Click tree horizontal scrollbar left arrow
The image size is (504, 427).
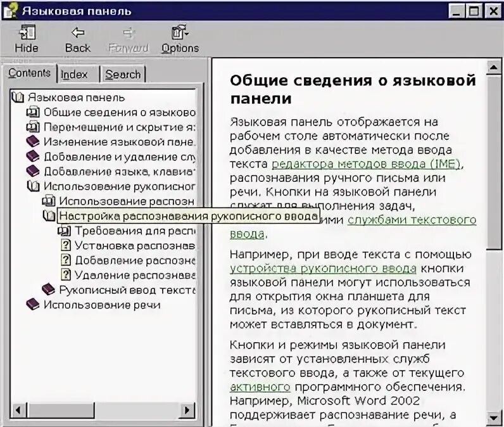coord(18,410)
